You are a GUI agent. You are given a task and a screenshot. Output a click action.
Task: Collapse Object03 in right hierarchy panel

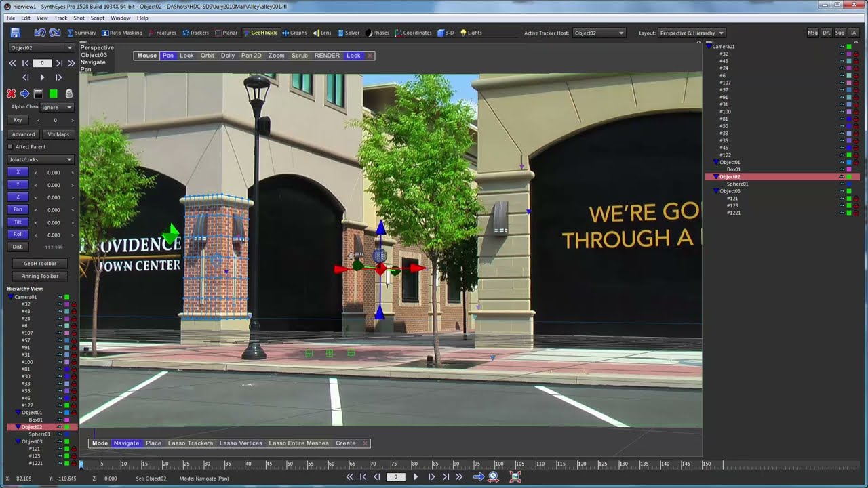(715, 191)
